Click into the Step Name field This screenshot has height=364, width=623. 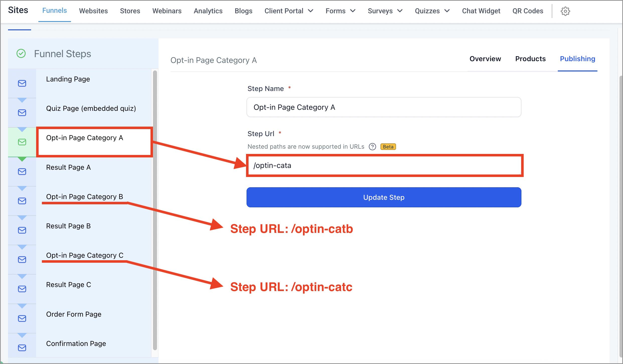[384, 107]
